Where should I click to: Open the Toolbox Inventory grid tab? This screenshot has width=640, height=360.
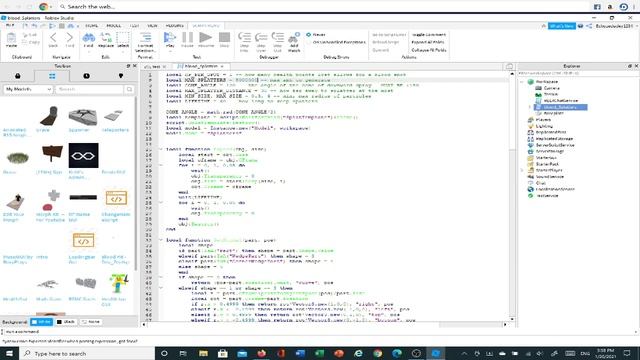pos(52,76)
